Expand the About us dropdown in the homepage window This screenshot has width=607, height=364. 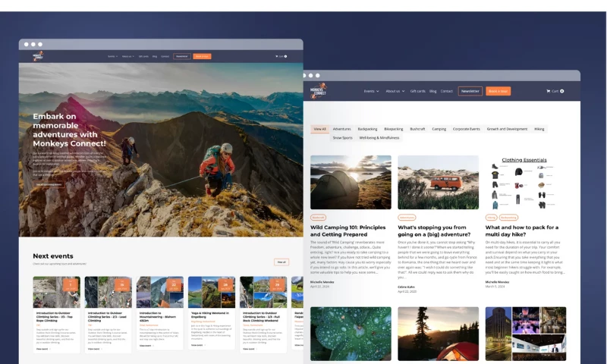pyautogui.click(x=128, y=56)
